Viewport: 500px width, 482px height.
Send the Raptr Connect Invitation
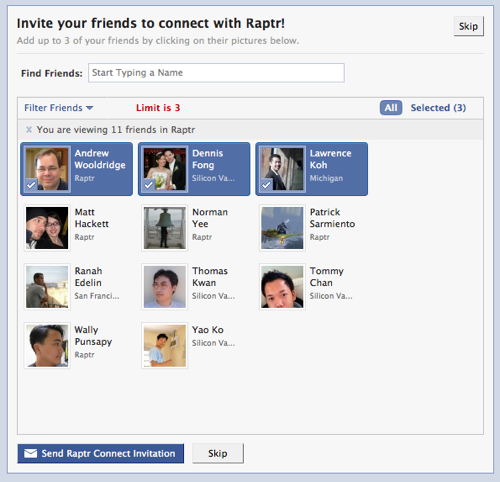point(100,453)
